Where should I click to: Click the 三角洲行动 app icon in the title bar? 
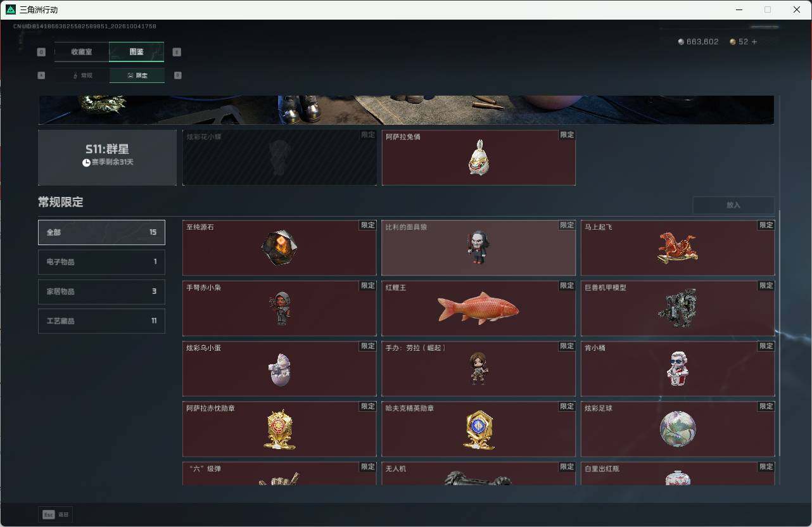point(11,10)
